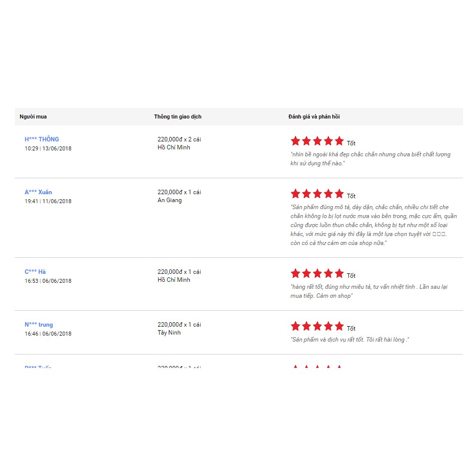Click the 19:41 | 11/06/2018 timestamp
Viewport: 476px width, 476px height.
point(48,201)
